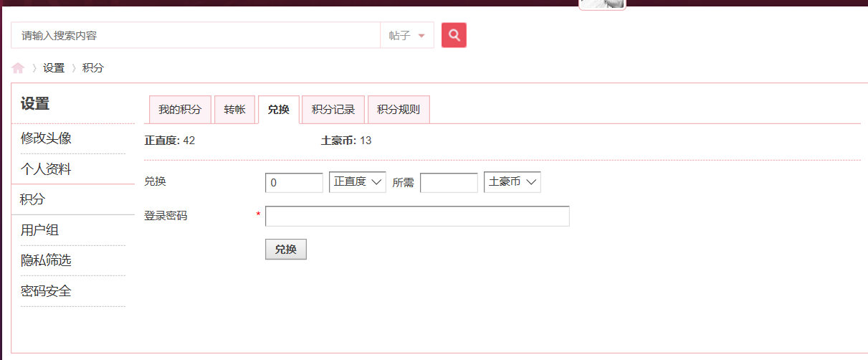
Task: Focus the 登录密码 password field
Action: click(x=417, y=216)
